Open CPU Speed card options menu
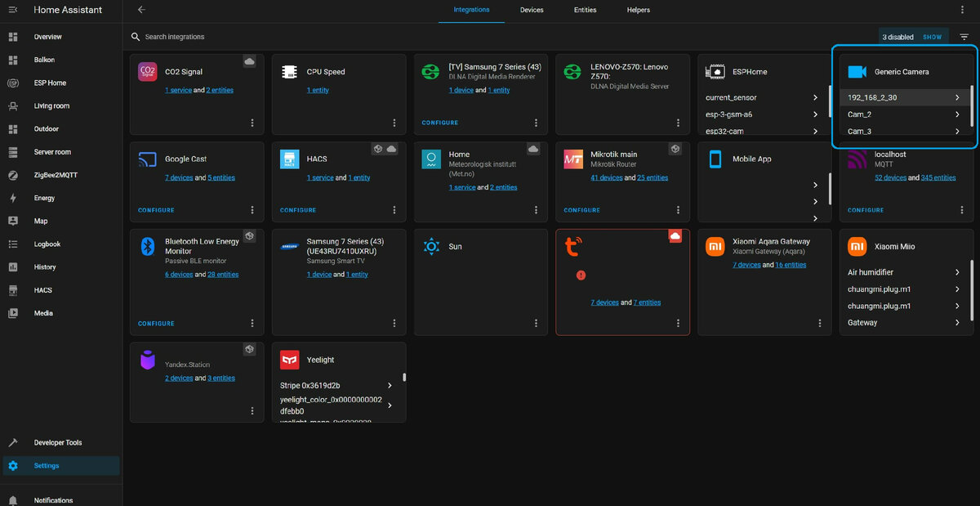This screenshot has height=506, width=980. point(394,123)
